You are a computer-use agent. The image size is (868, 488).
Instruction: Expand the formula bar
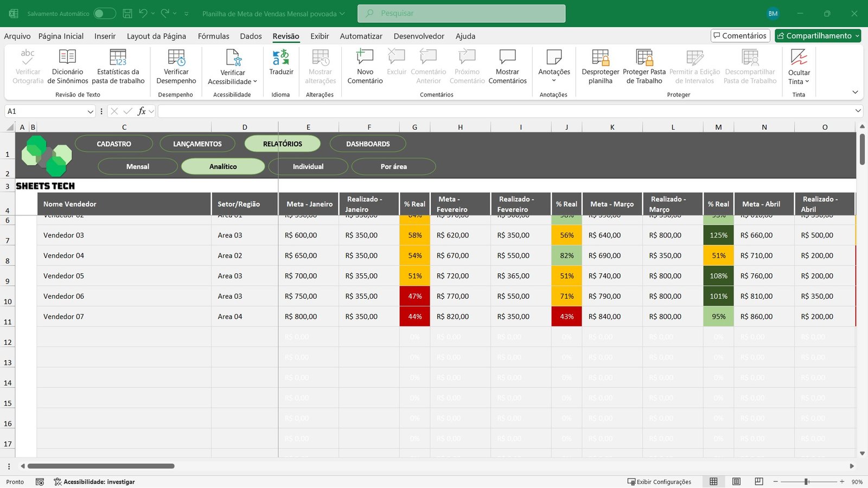pos(858,111)
